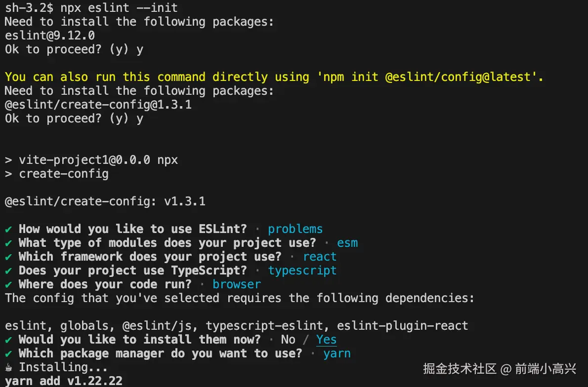Click the checkmark beside the ESLint usage question
The image size is (588, 387).
coord(8,229)
